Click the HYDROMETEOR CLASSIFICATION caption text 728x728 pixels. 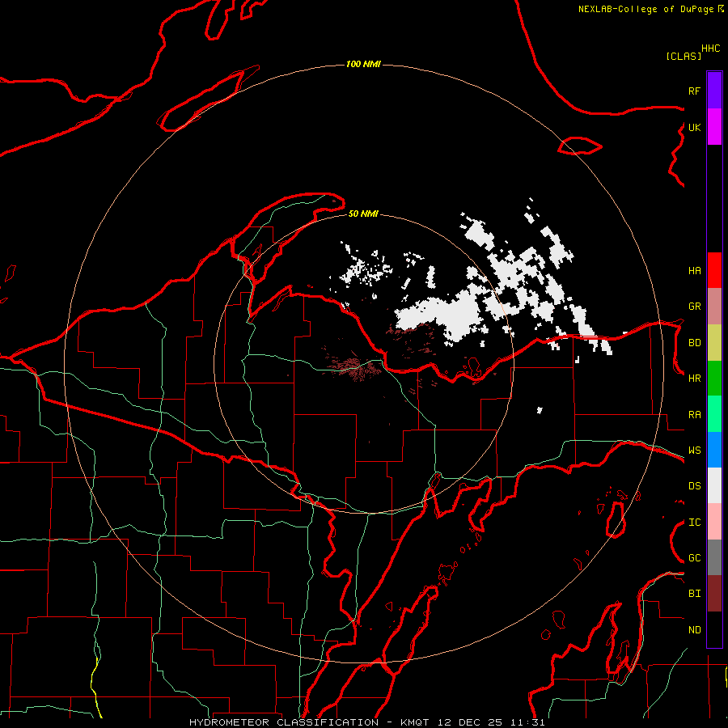tap(284, 722)
